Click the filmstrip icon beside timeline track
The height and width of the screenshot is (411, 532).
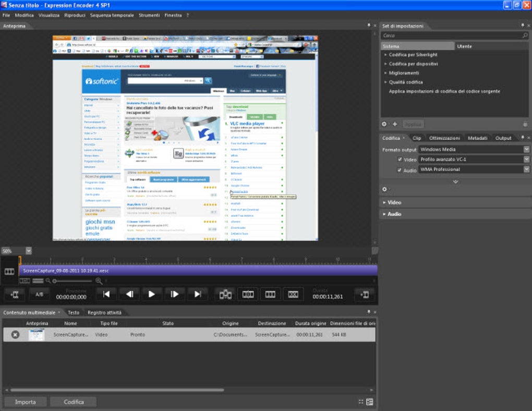point(9,271)
